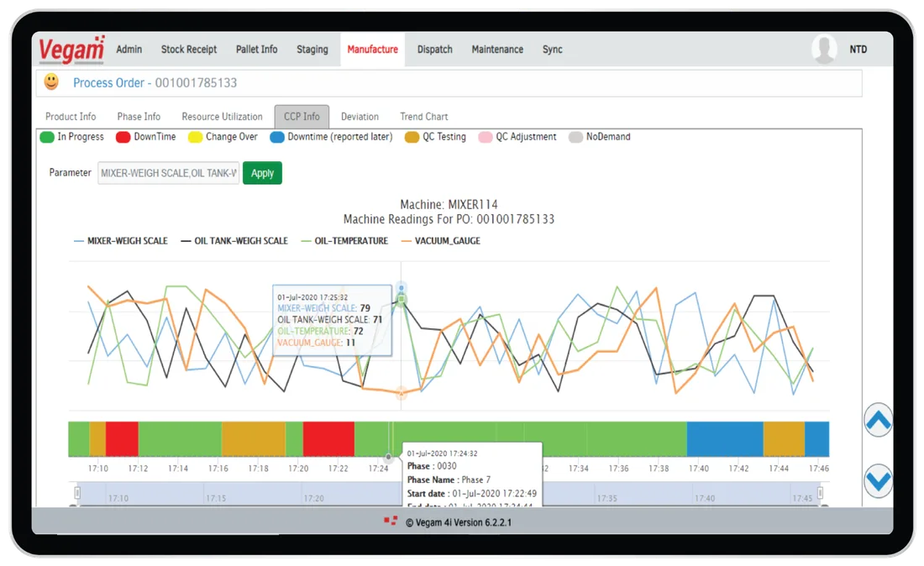Open the Parameter selection dropdown

click(x=169, y=173)
